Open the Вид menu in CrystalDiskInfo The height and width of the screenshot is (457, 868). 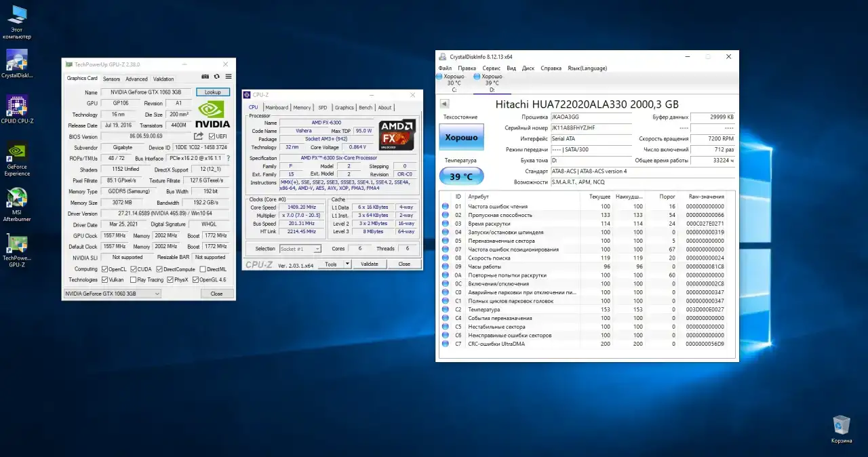[511, 68]
